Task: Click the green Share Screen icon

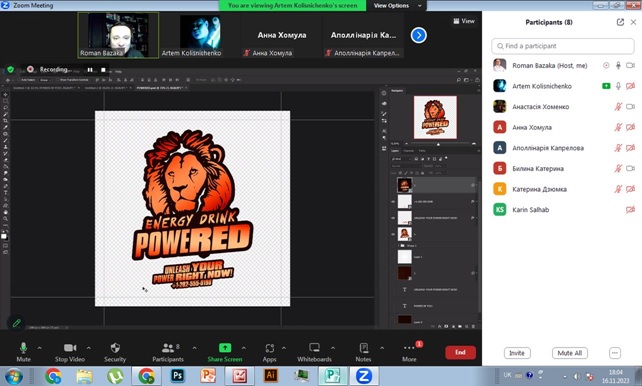Action: 225,348
